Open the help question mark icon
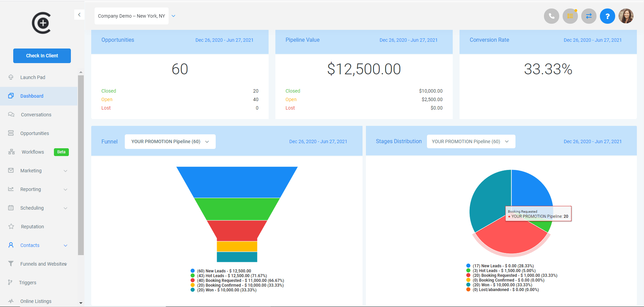The image size is (644, 307). coord(607,16)
